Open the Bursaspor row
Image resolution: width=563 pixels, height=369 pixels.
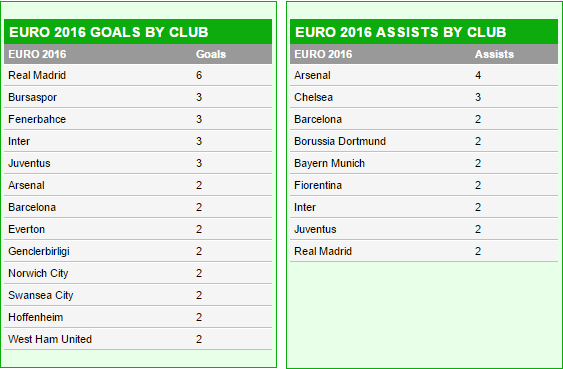tap(138, 97)
